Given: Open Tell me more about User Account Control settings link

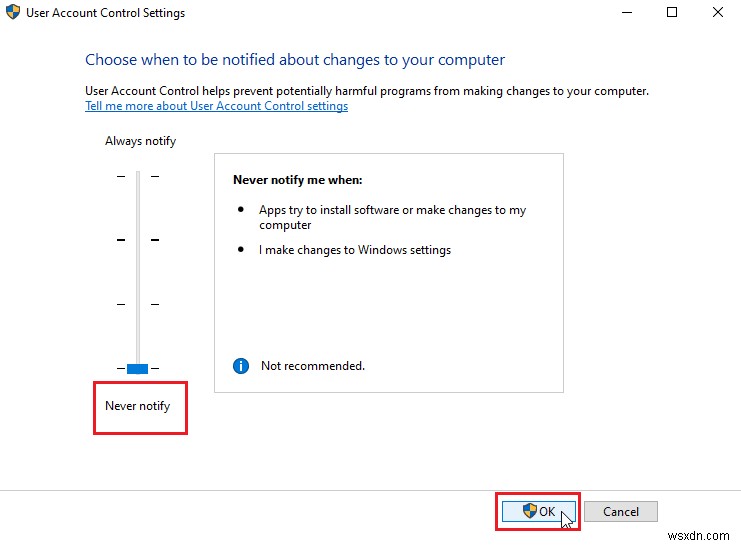Looking at the screenshot, I should (216, 106).
